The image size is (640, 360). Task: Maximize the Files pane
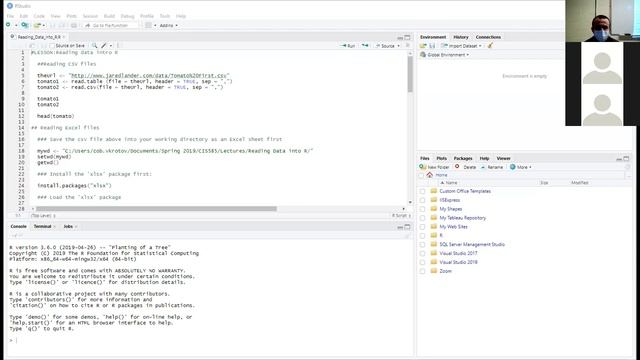pos(626,158)
